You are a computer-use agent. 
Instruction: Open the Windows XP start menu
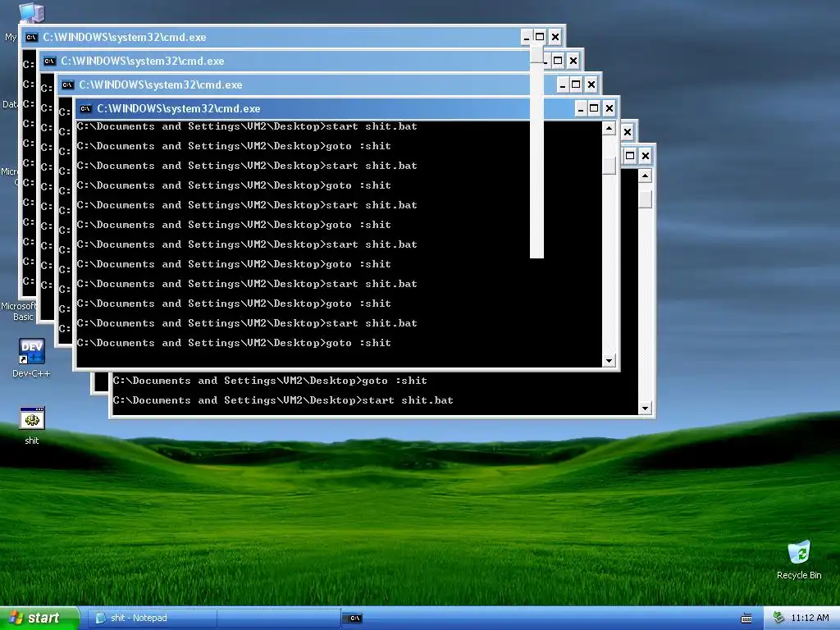[x=39, y=619]
